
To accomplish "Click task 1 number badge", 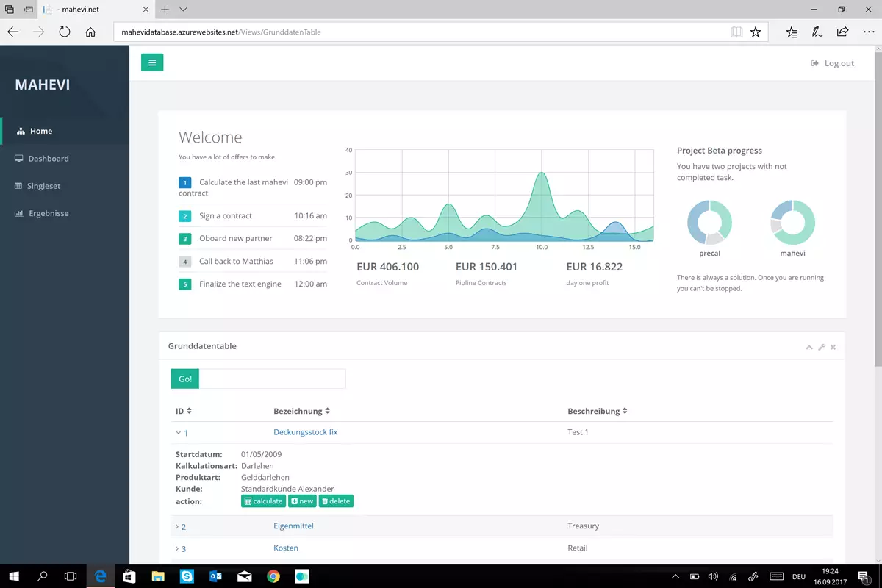I will click(x=185, y=182).
